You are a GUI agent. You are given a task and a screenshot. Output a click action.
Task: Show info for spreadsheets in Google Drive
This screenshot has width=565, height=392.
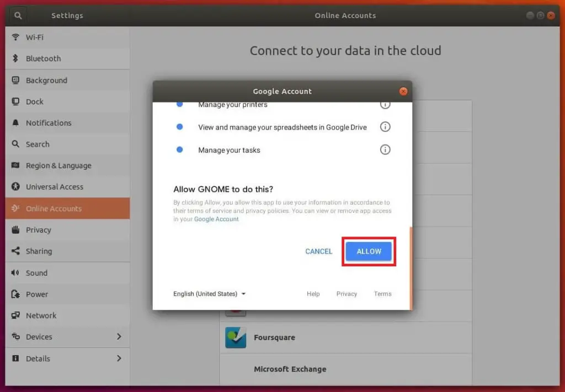click(385, 127)
